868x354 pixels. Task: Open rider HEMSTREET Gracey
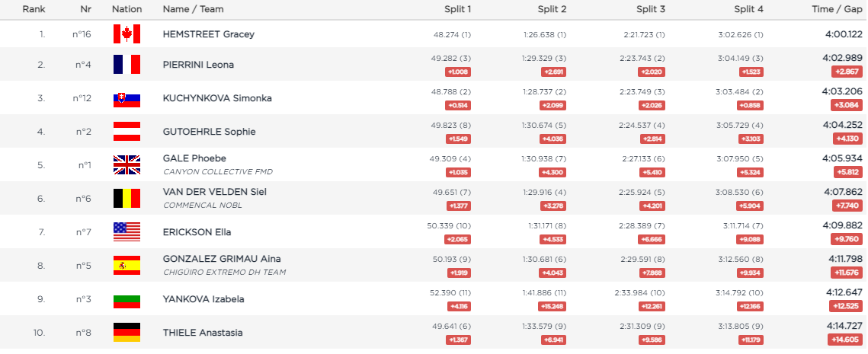[x=208, y=34]
